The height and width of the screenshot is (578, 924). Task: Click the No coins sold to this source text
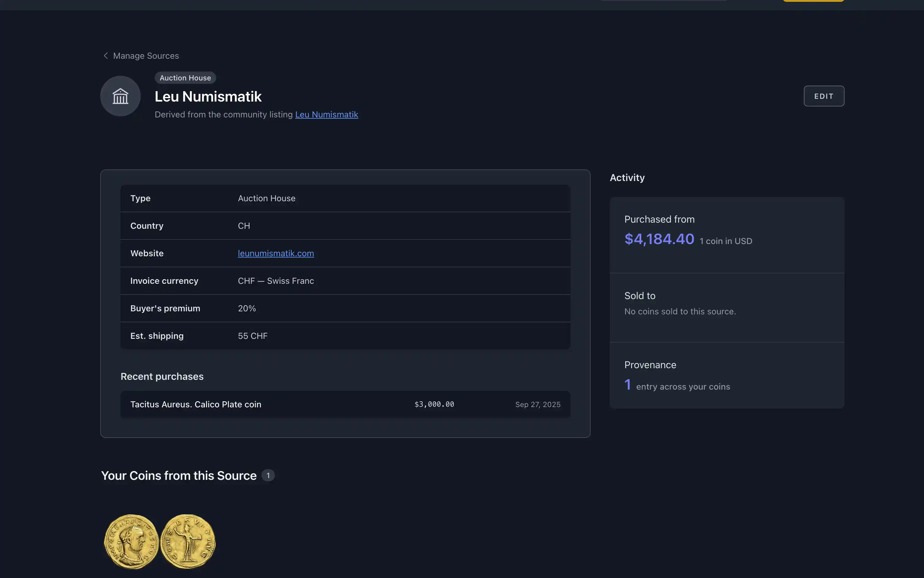pyautogui.click(x=680, y=312)
